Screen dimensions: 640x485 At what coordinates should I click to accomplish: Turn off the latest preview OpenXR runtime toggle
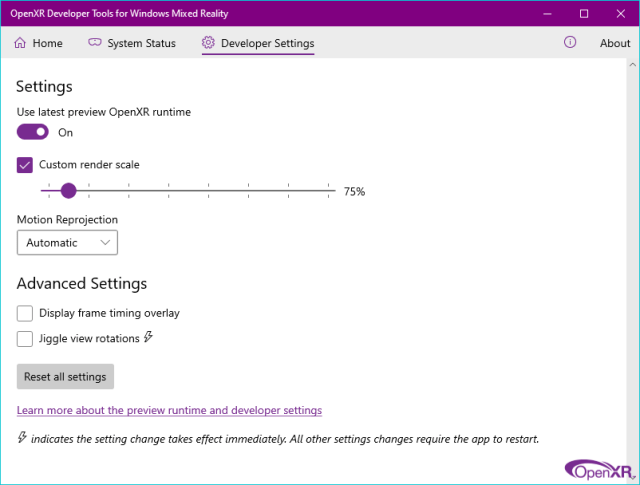click(x=33, y=132)
